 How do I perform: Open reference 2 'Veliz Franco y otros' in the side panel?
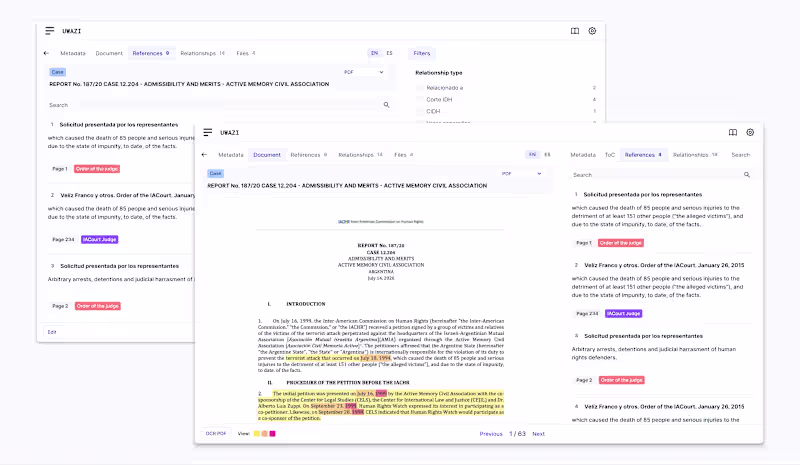pyautogui.click(x=664, y=265)
